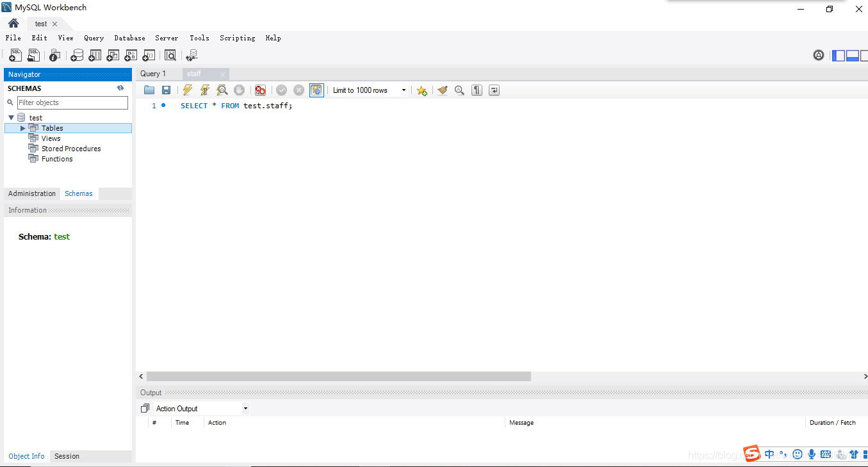Open the Home screen tab icon
The height and width of the screenshot is (467, 868).
pos(13,24)
